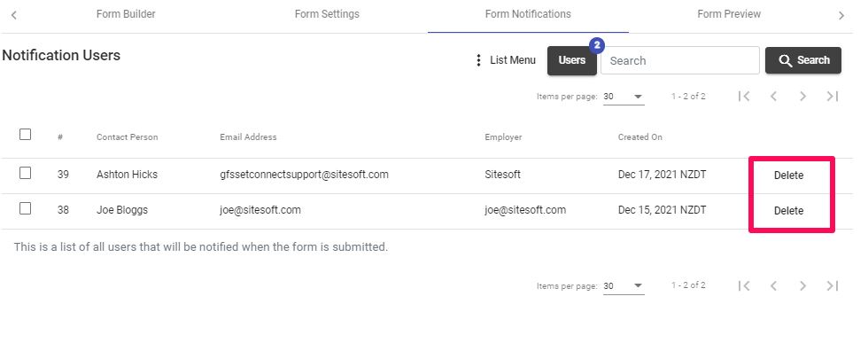This screenshot has width=868, height=351.
Task: Sort by Contact Person column header
Action: (x=127, y=137)
